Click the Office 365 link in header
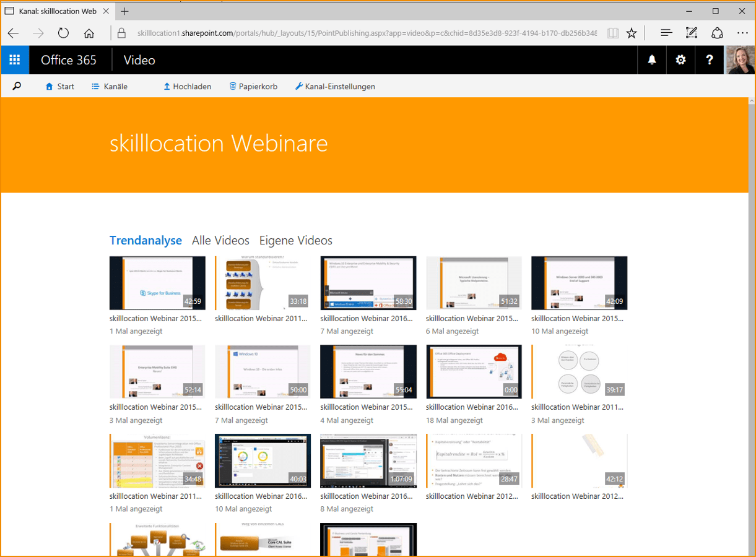Image resolution: width=756 pixels, height=557 pixels. coord(69,60)
